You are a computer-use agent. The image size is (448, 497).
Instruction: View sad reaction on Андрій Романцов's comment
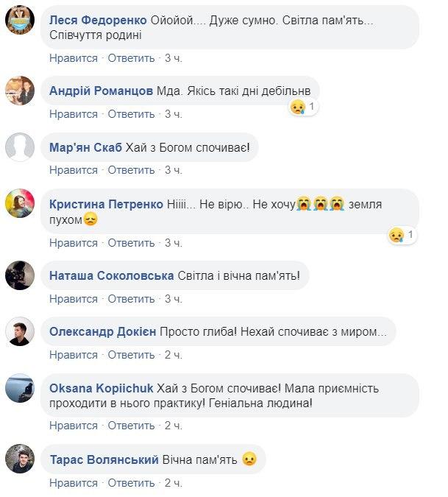[x=302, y=107]
